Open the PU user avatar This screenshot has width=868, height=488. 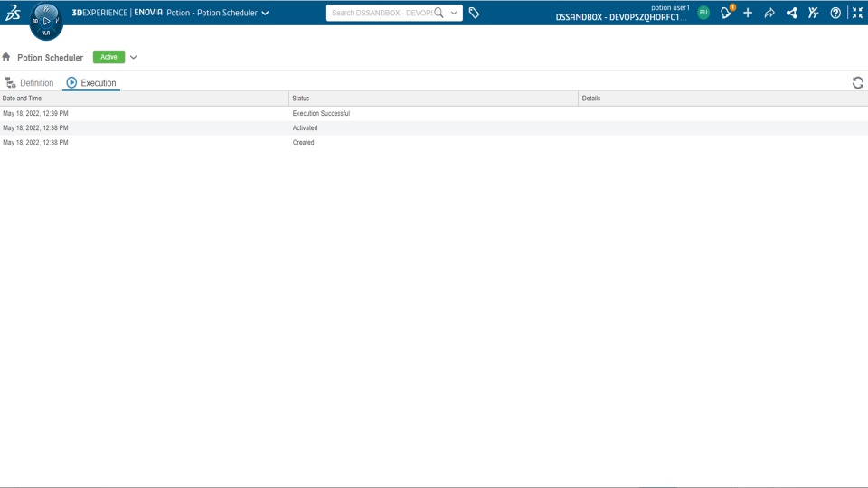tap(703, 12)
